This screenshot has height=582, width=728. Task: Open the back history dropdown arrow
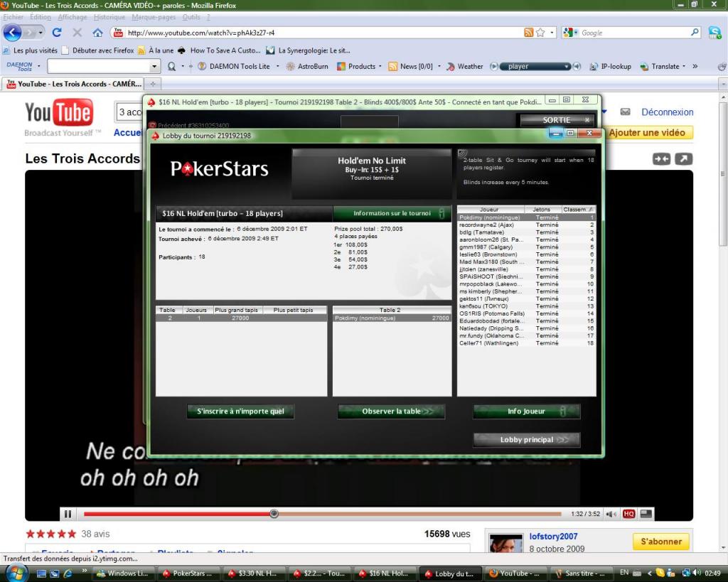click(41, 33)
